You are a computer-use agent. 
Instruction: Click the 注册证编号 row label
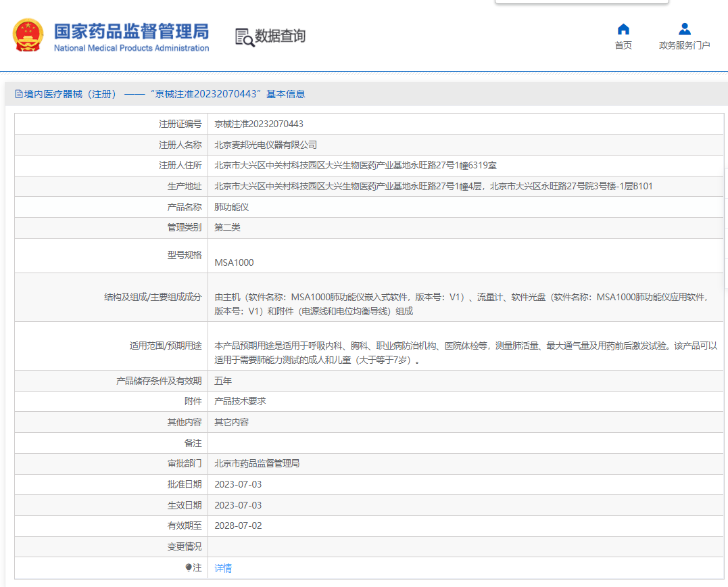(180, 124)
